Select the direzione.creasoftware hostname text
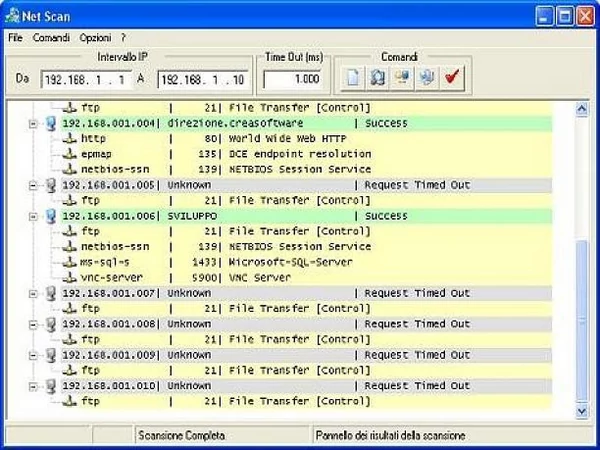The height and width of the screenshot is (450, 600). (235, 123)
